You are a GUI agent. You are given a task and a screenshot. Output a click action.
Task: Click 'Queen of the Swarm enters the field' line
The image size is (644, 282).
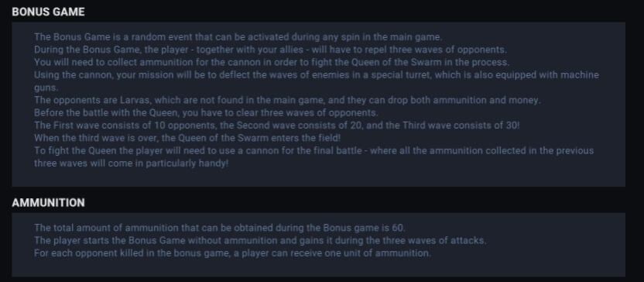point(187,138)
